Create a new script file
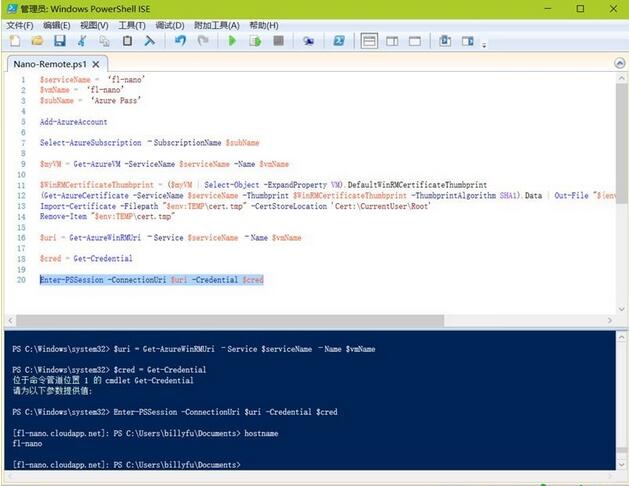Viewport: 629px width, 486px height. click(x=15, y=41)
